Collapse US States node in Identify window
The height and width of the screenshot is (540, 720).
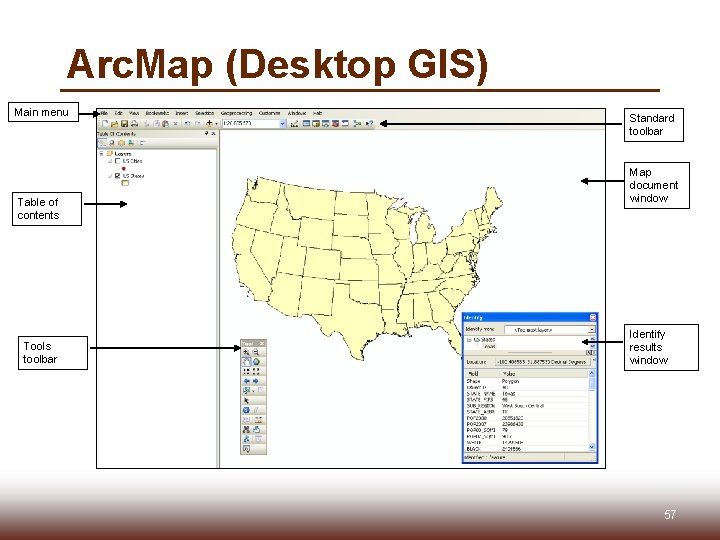pos(469,340)
